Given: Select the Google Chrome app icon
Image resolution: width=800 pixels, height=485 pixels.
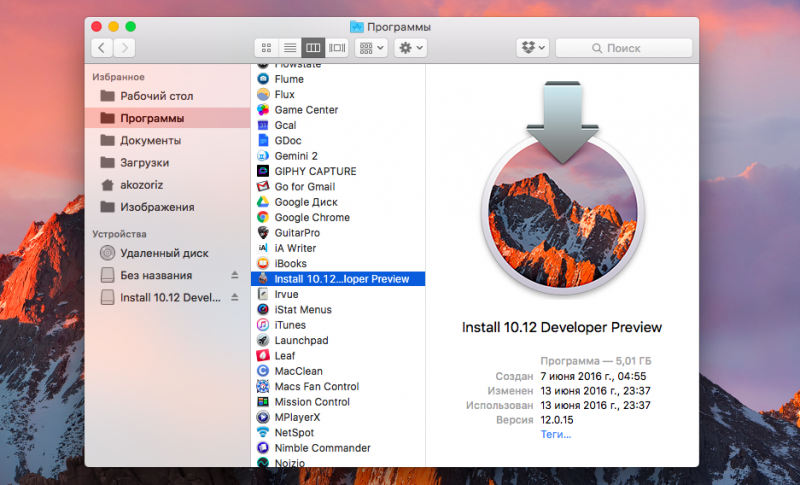Looking at the screenshot, I should (x=262, y=217).
